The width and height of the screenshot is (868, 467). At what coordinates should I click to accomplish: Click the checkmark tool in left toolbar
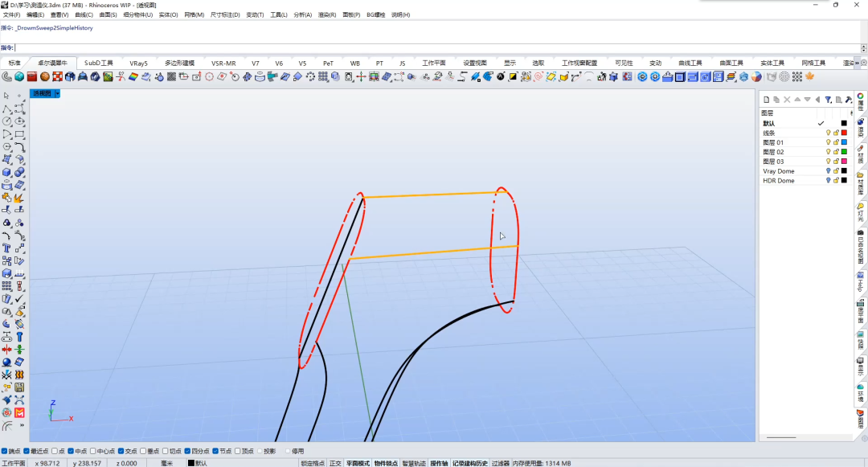(x=19, y=299)
